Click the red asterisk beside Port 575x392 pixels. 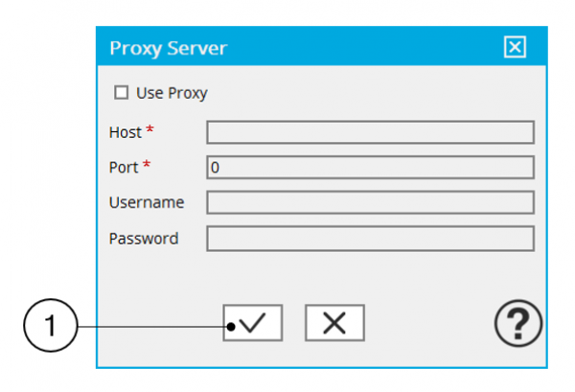point(147,165)
